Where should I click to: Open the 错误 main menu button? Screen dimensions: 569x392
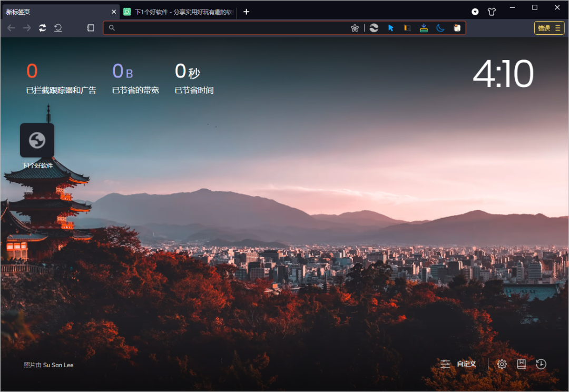(x=549, y=28)
